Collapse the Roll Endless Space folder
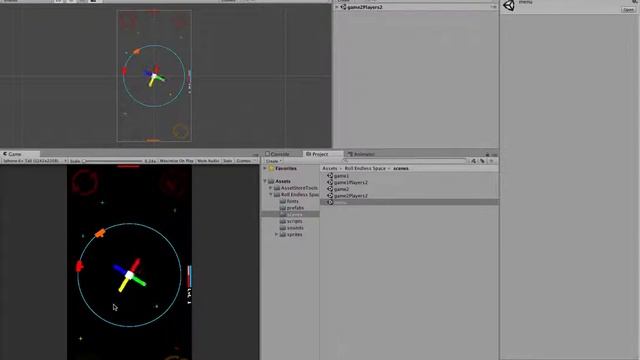 point(271,195)
